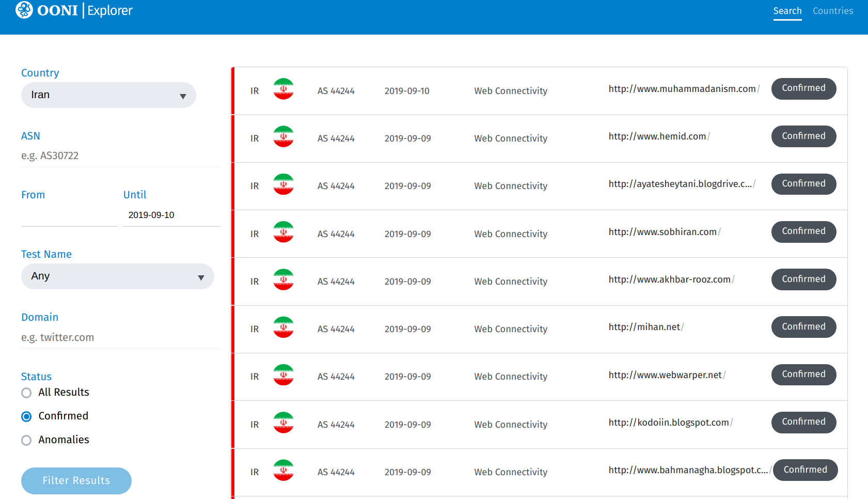Image resolution: width=868 pixels, height=499 pixels.
Task: Switch to the Search navigation tab
Action: click(787, 10)
